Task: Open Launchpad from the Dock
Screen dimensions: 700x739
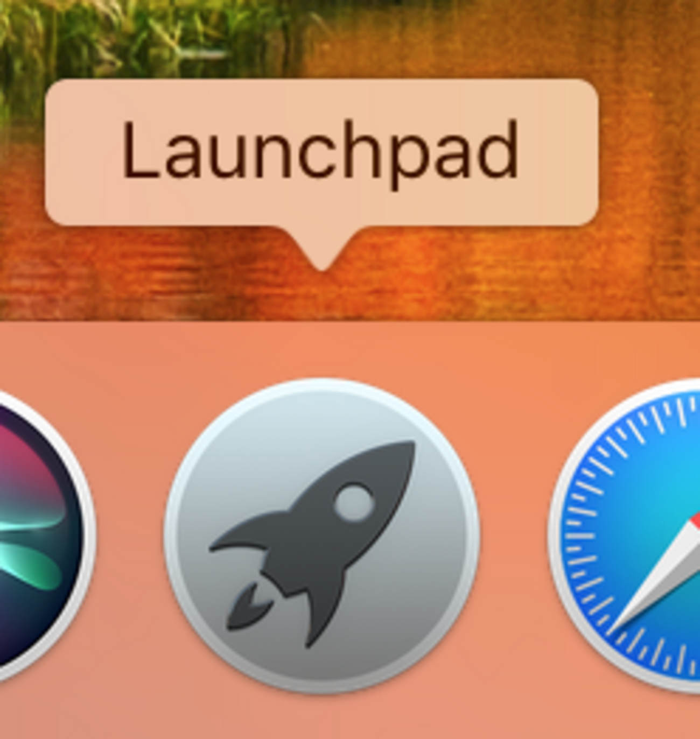Action: pyautogui.click(x=322, y=536)
